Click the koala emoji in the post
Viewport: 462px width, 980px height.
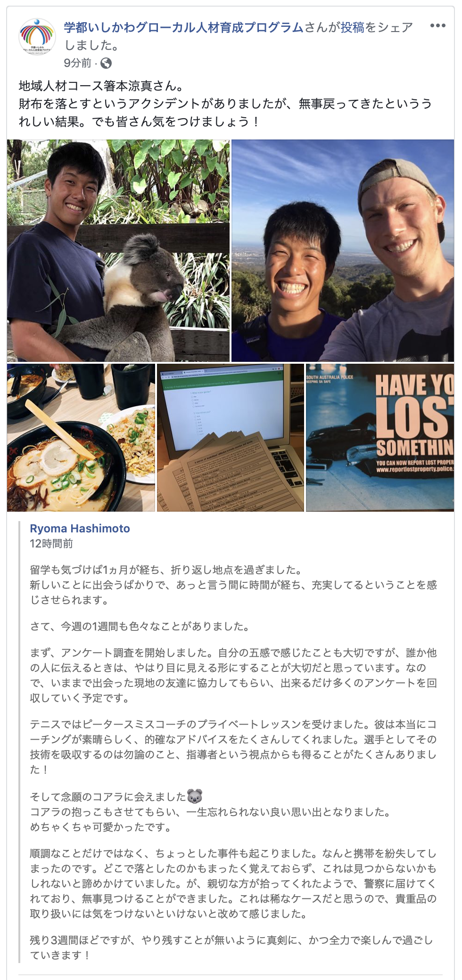click(195, 796)
